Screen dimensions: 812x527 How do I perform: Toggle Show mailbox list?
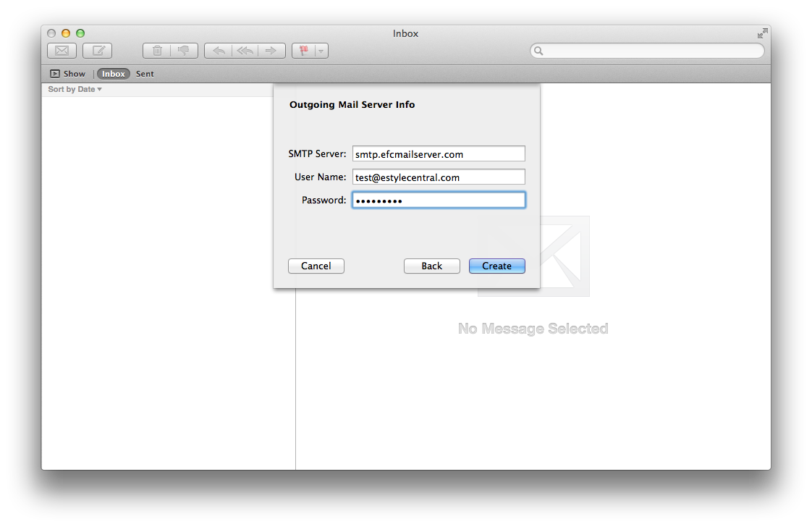pos(68,74)
